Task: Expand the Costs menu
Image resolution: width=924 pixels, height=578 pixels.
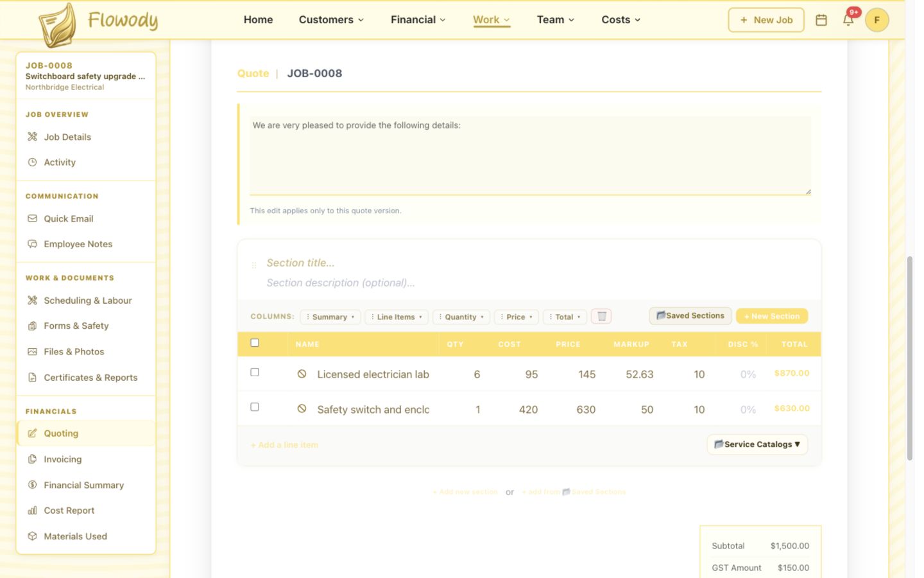Action: click(x=621, y=20)
